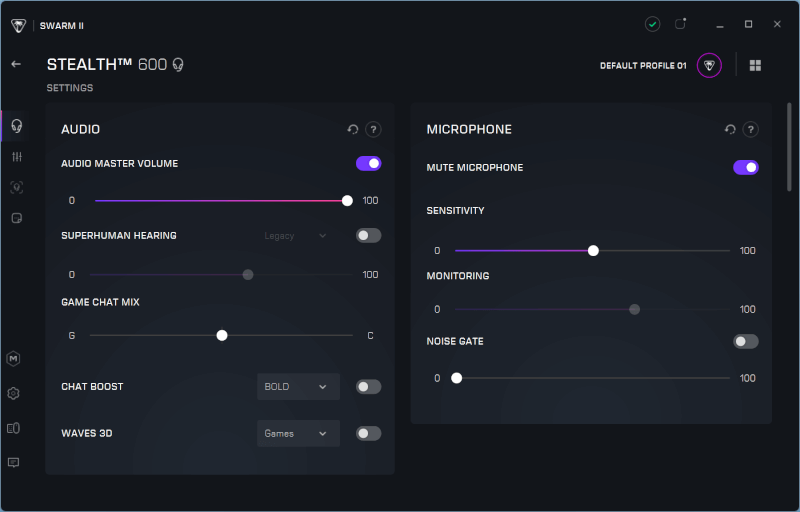Select the headset settings sidebar icon
800x512 pixels.
pyautogui.click(x=17, y=125)
